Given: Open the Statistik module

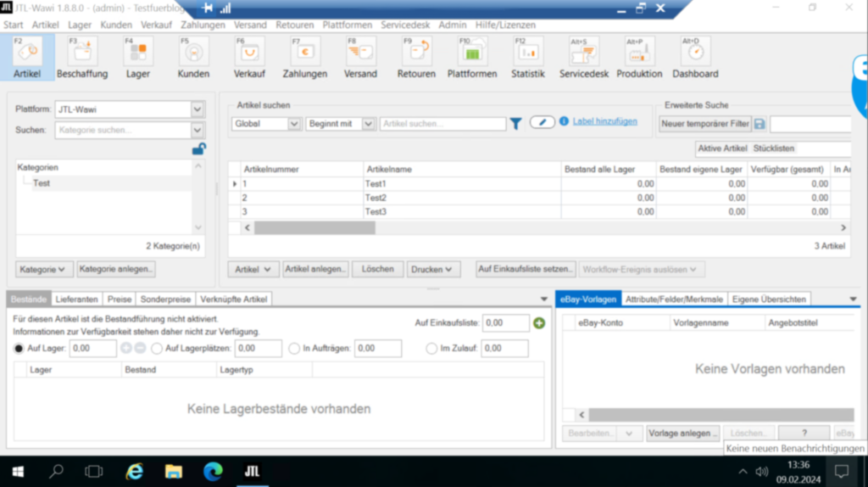Looking at the screenshot, I should (x=527, y=58).
